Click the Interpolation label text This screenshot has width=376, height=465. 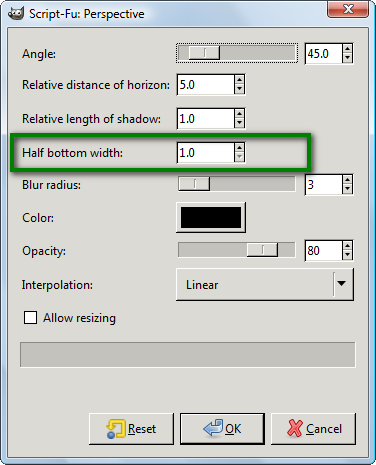57,285
